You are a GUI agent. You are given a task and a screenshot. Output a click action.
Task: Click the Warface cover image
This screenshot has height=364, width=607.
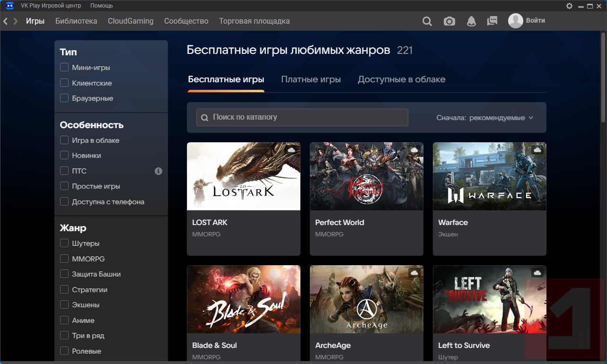(490, 176)
